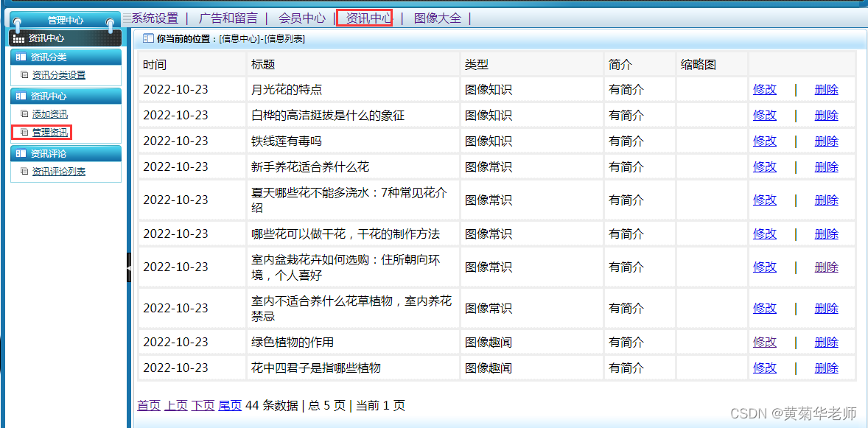The height and width of the screenshot is (428, 868).
Task: Click 删除 for 月光花的特点
Action: click(826, 90)
